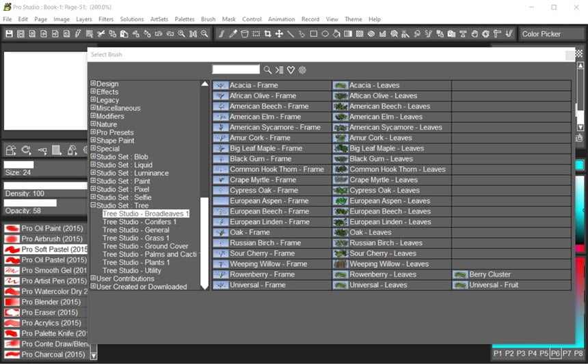Screen dimensions: 588x364
Task: Choose Pro Eraser (2015) brush preset
Action: [x=45, y=312]
